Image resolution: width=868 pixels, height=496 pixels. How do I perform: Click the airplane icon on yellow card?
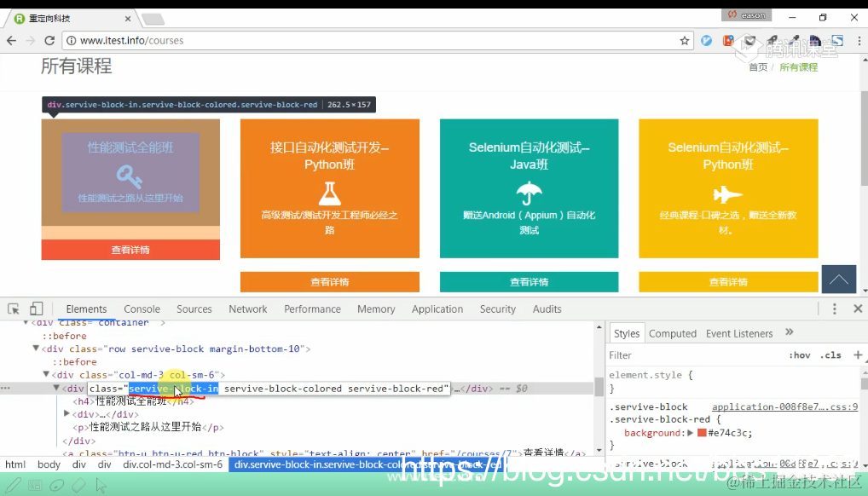727,194
